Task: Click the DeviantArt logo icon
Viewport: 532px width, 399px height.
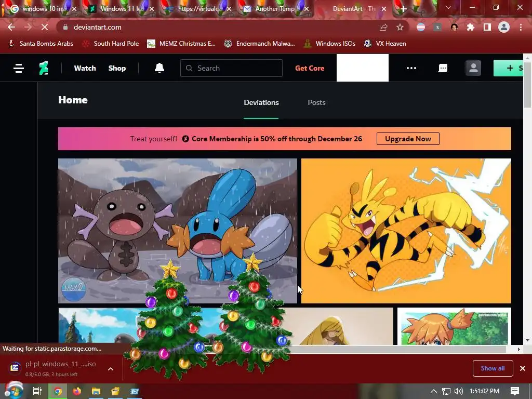Action: point(44,68)
